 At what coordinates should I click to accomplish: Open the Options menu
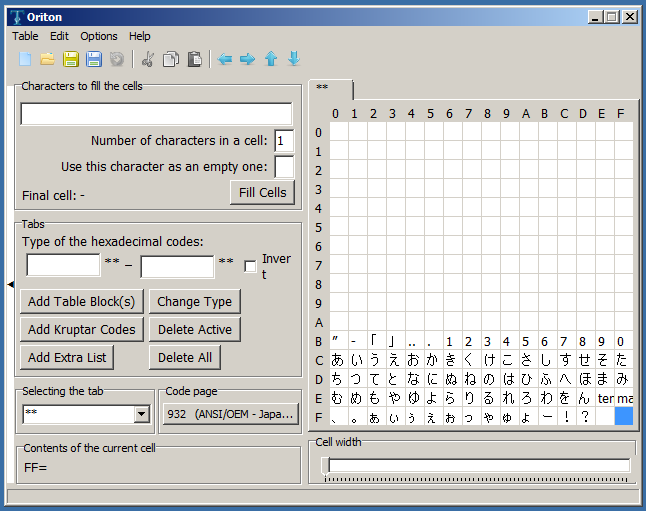(99, 36)
